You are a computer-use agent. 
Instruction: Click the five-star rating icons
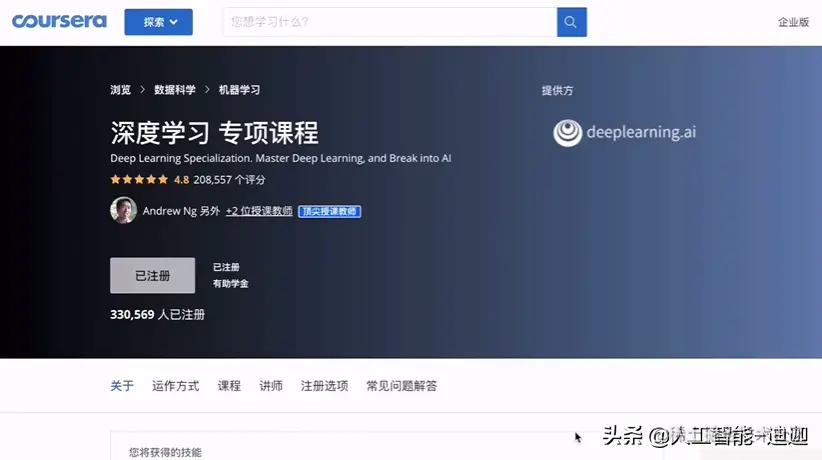pyautogui.click(x=139, y=179)
